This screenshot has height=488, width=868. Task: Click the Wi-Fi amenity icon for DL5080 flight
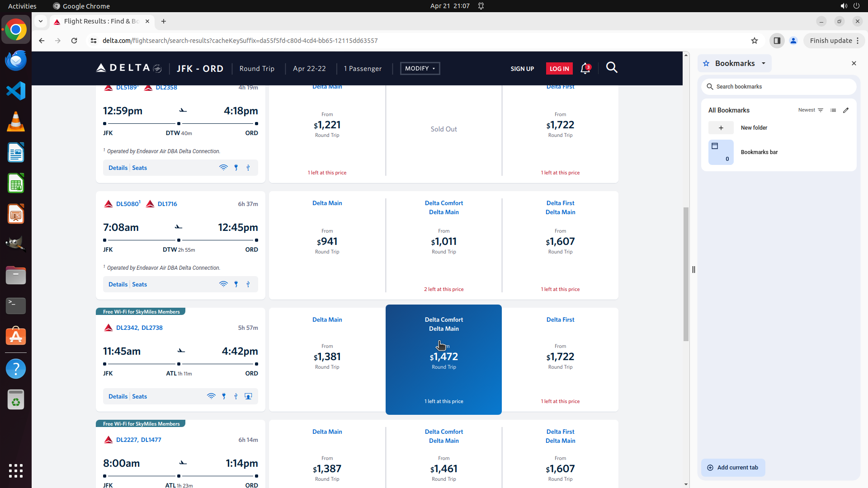tap(223, 284)
